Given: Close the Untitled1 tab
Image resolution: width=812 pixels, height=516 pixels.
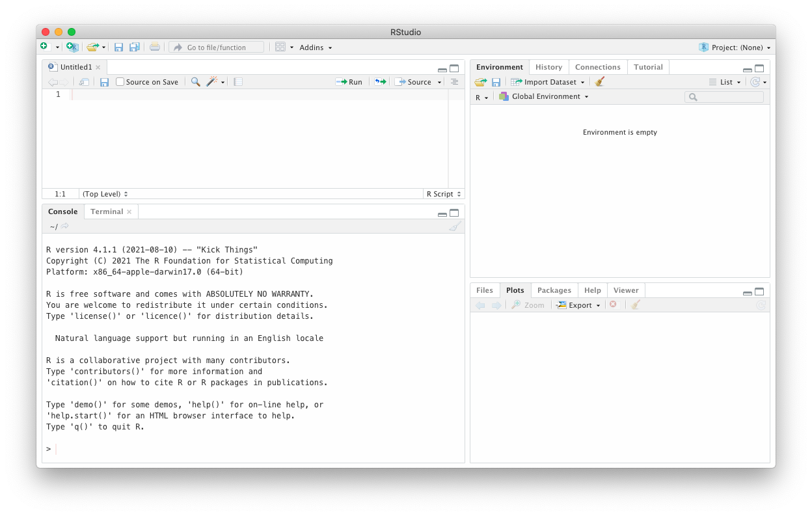Looking at the screenshot, I should coord(98,67).
